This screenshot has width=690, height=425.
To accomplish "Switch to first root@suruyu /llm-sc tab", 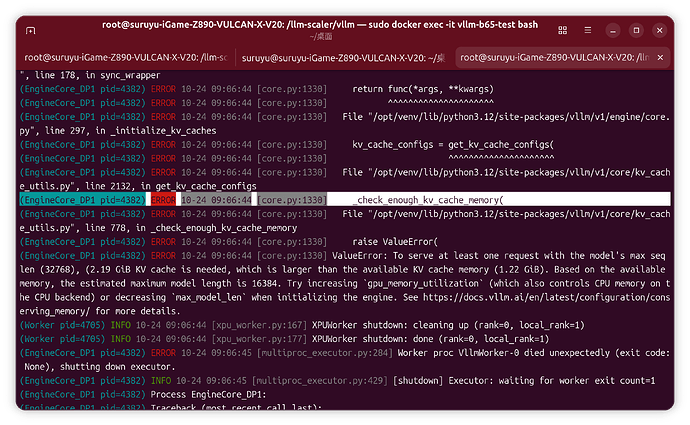I will tap(125, 58).
